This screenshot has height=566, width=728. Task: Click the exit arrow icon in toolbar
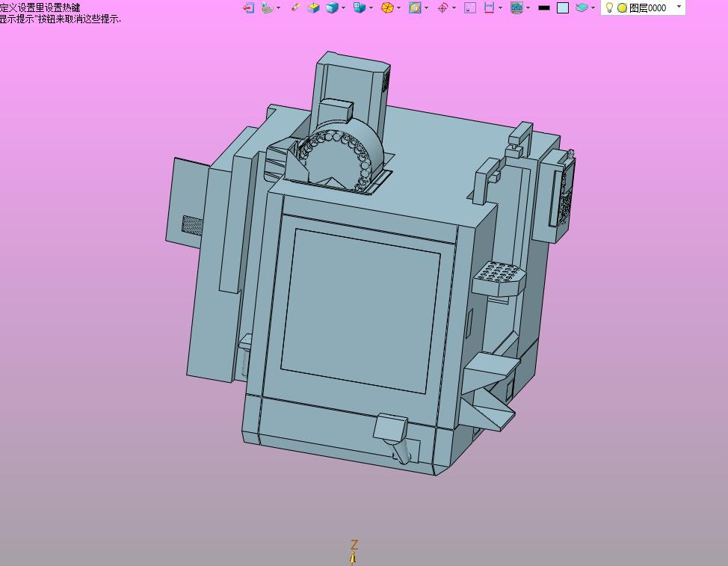248,8
